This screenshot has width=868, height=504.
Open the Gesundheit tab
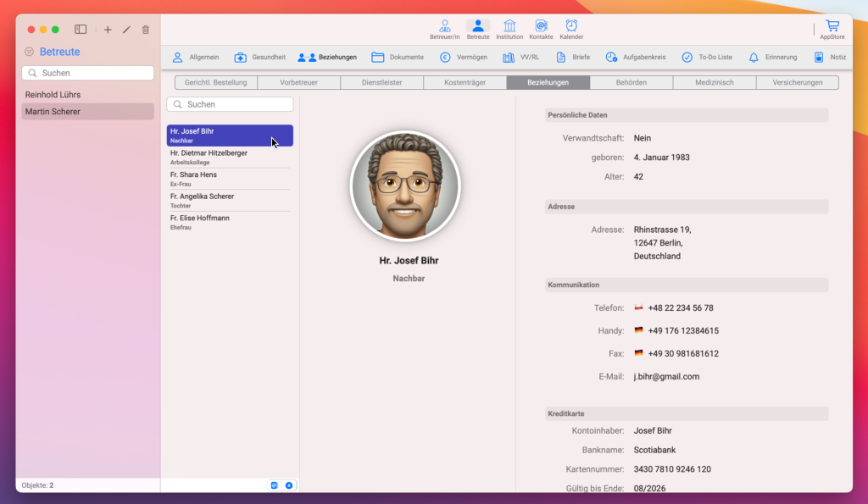click(259, 57)
